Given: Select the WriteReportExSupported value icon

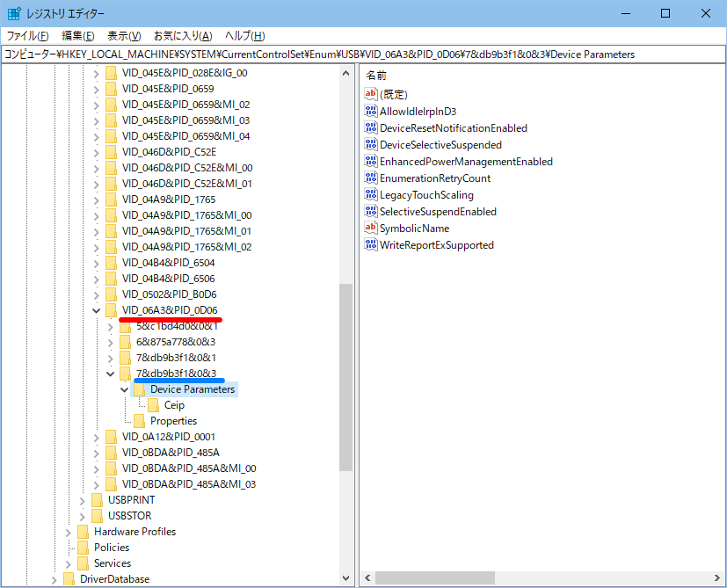Looking at the screenshot, I should (x=370, y=244).
